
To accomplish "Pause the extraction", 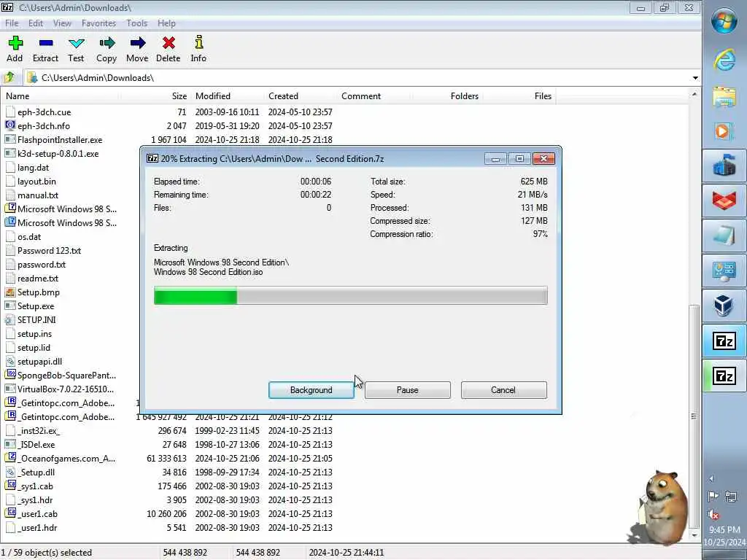I will point(407,390).
